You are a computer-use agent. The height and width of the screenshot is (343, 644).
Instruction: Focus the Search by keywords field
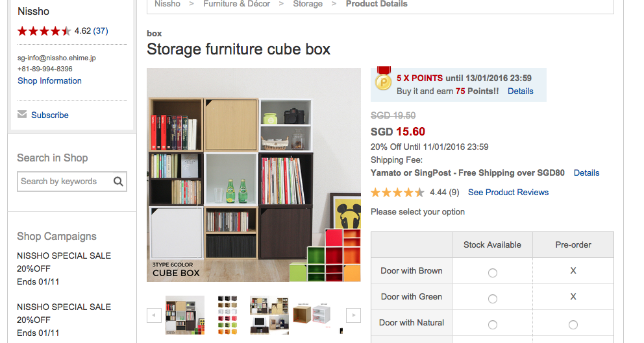[64, 182]
